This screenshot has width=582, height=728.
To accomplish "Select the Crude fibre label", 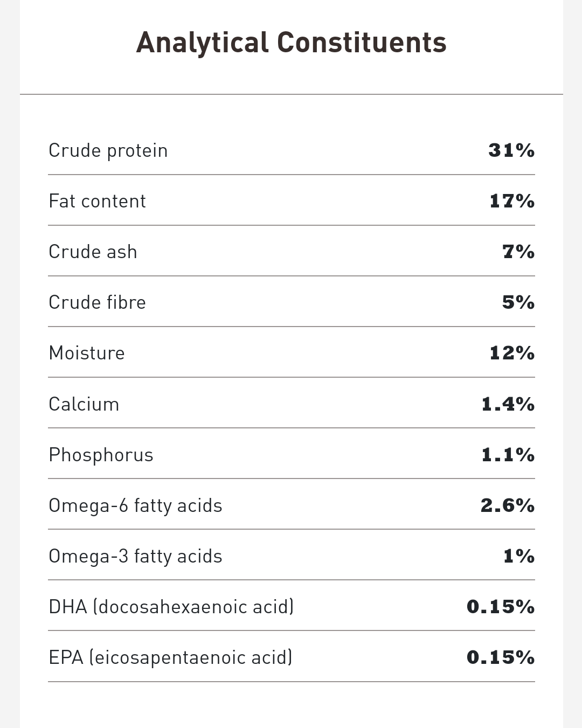I will [x=98, y=302].
